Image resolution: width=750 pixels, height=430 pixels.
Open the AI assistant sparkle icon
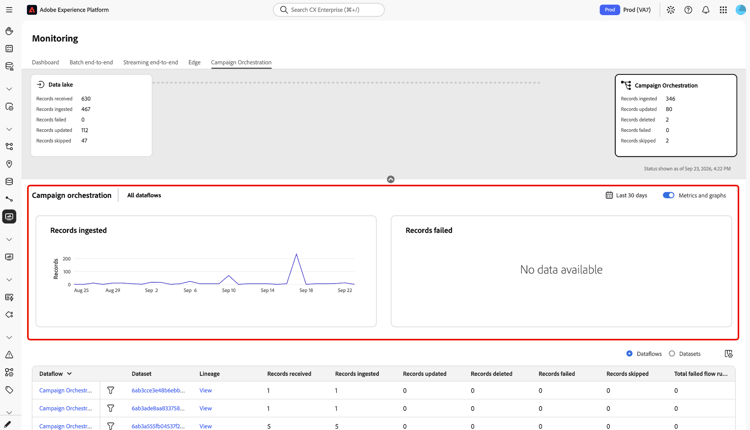point(671,10)
